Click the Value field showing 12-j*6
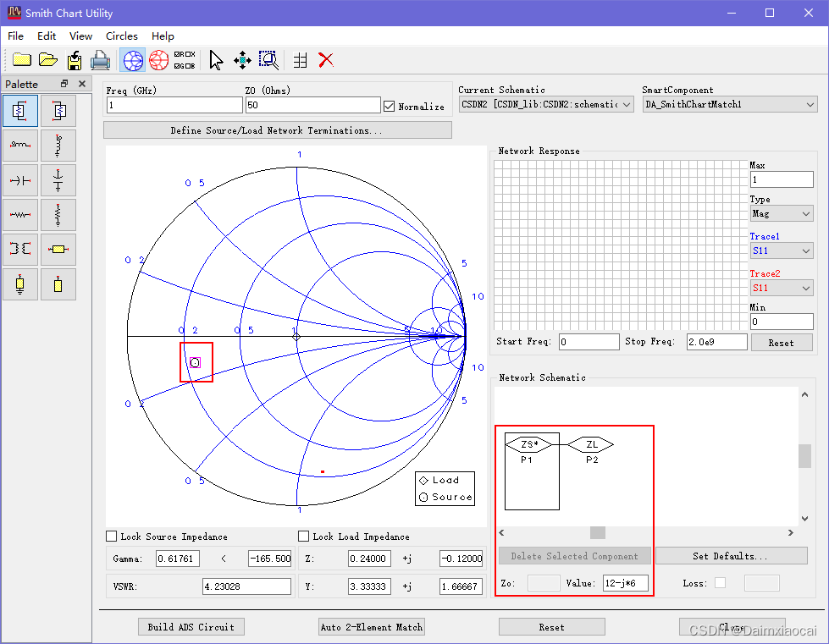 click(x=626, y=583)
